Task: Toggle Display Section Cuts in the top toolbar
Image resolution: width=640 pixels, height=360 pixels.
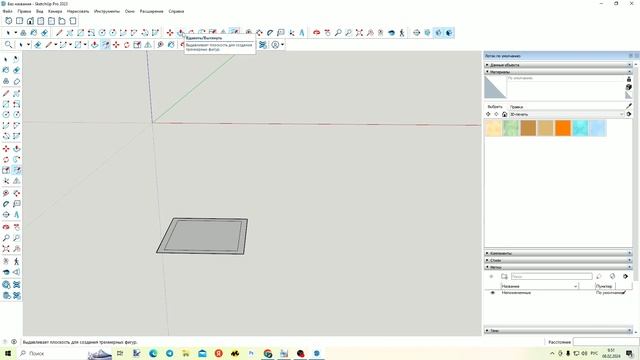Action: (438, 33)
